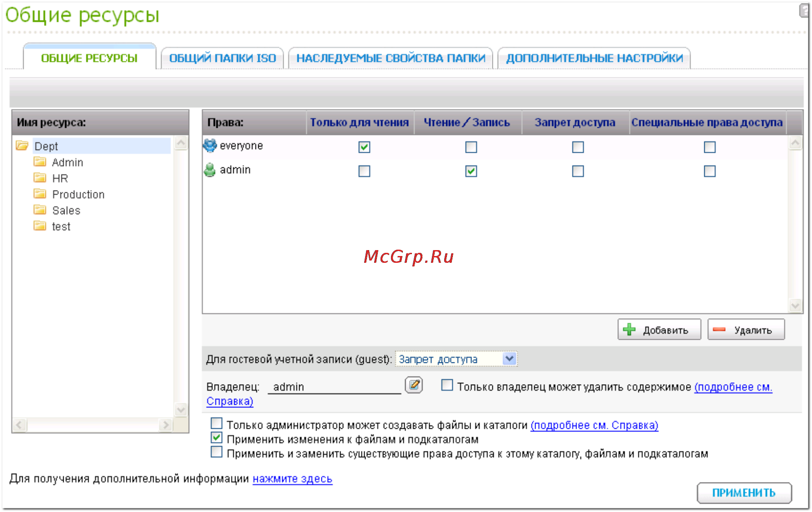This screenshot has height=512, width=812.
Task: Click the admin user icon
Action: 210,170
